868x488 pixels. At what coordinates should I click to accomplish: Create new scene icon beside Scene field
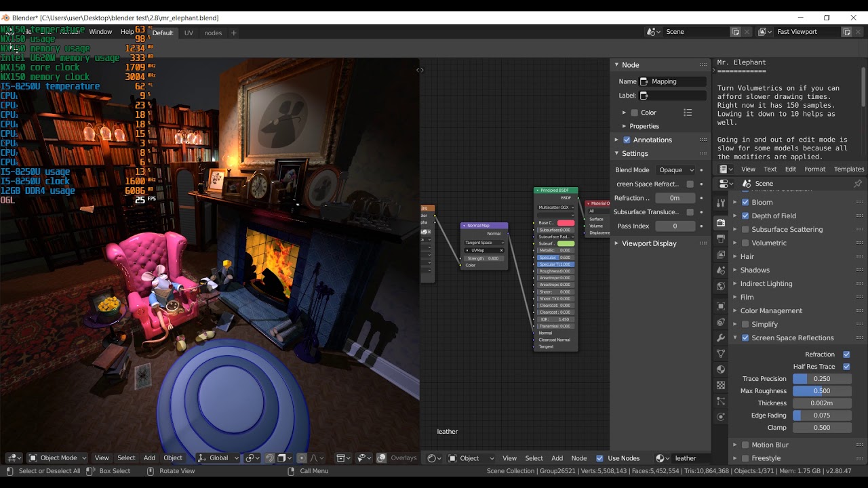736,32
